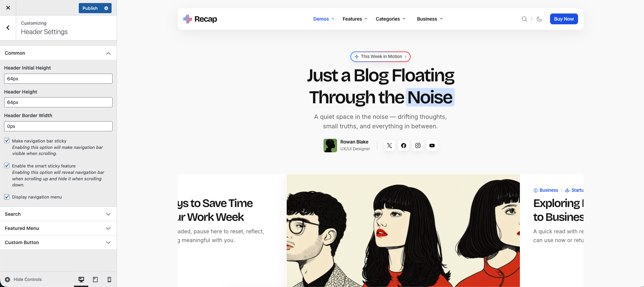Disable the smart sticky feature checkbox

pos(7,166)
